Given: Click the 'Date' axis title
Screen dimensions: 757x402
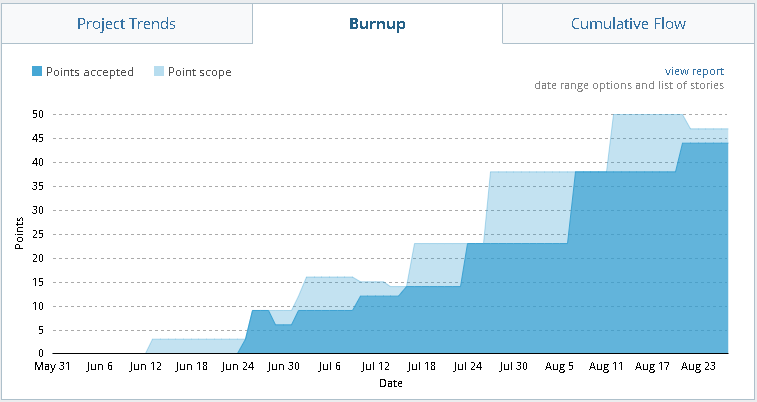Looking at the screenshot, I should [391, 383].
